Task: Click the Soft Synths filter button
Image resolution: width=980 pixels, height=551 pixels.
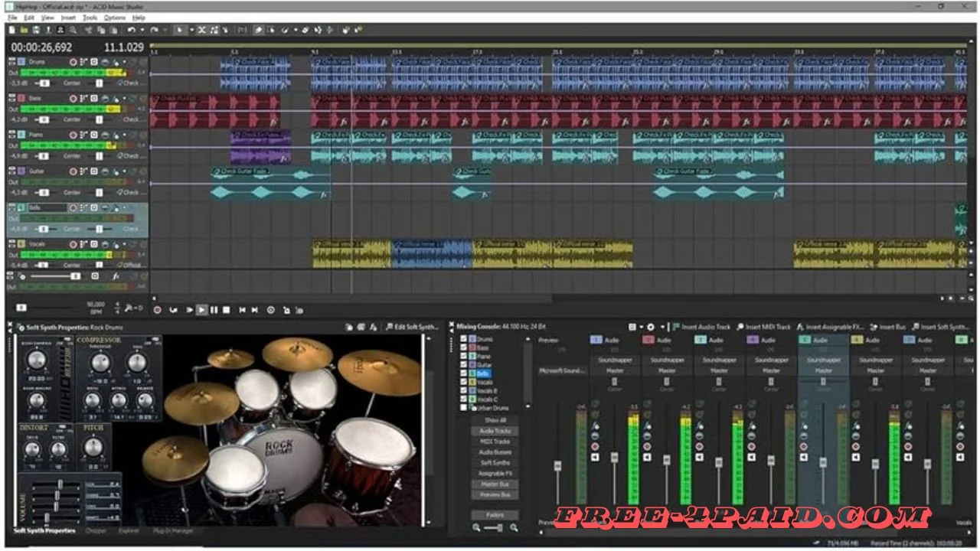Action: coord(495,463)
